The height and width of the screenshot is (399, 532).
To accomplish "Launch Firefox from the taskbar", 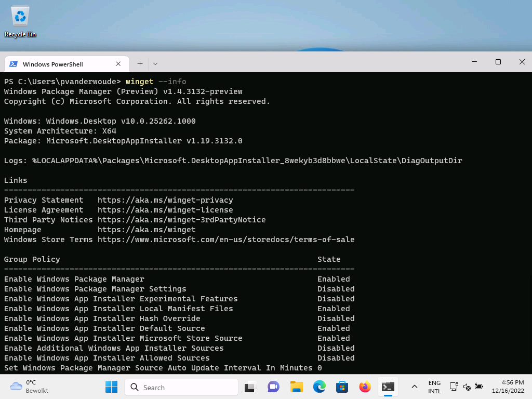I will 365,387.
